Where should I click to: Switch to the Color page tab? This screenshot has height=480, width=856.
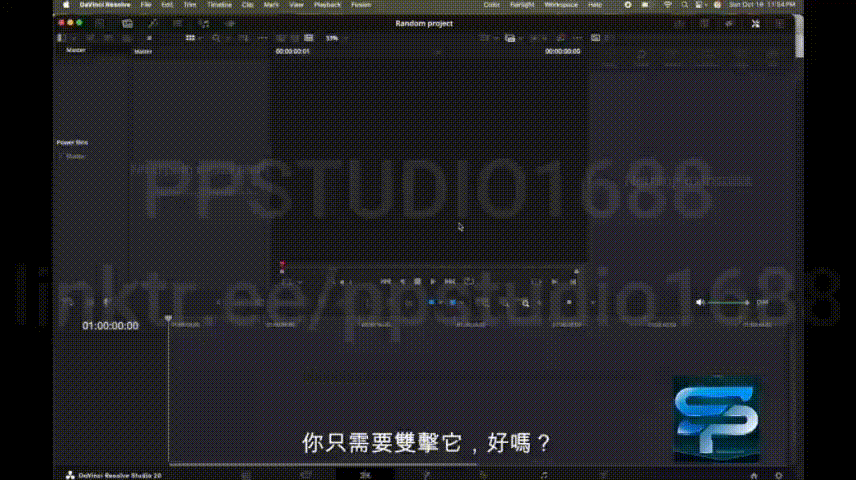[x=484, y=475]
